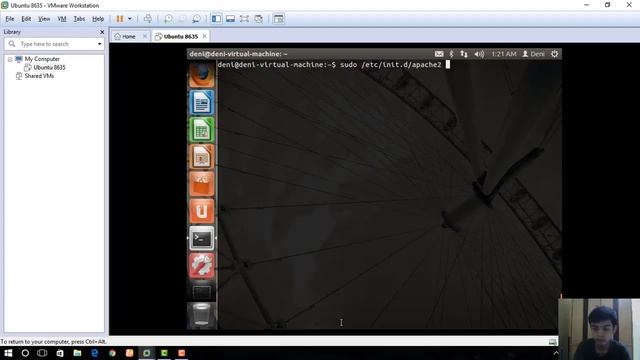640x360 pixels.
Task: Click Send Ctrl+Alt+Del toolbar icon
Action: coord(148,19)
